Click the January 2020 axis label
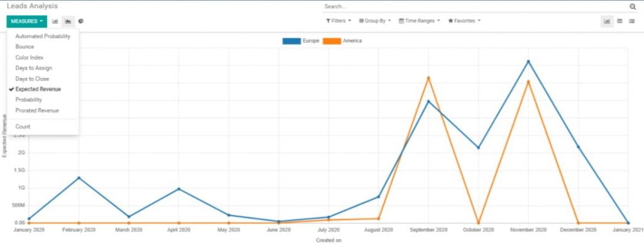 click(x=29, y=230)
